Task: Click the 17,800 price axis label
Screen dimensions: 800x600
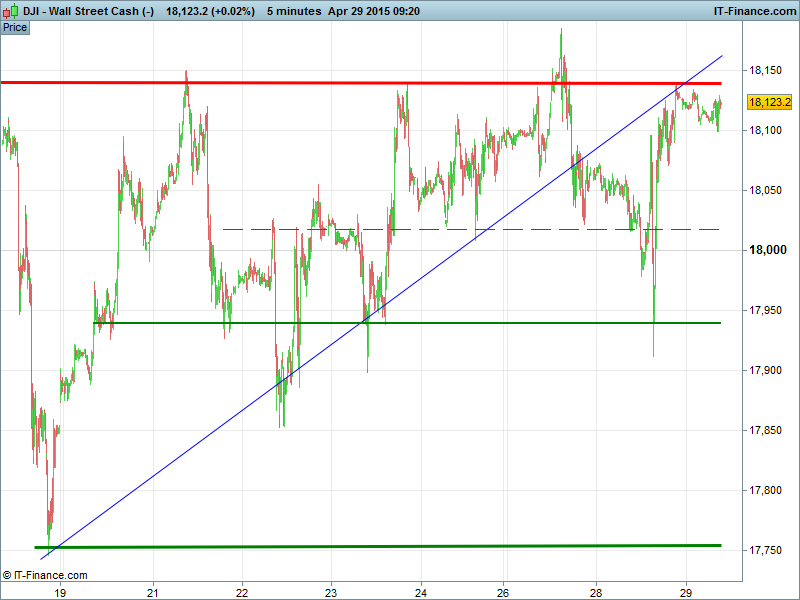Action: point(767,490)
